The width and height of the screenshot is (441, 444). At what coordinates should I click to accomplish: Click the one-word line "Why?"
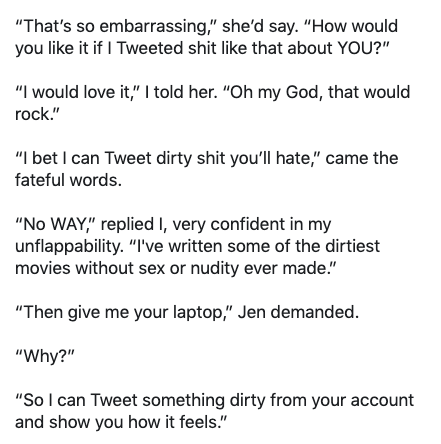point(44,357)
